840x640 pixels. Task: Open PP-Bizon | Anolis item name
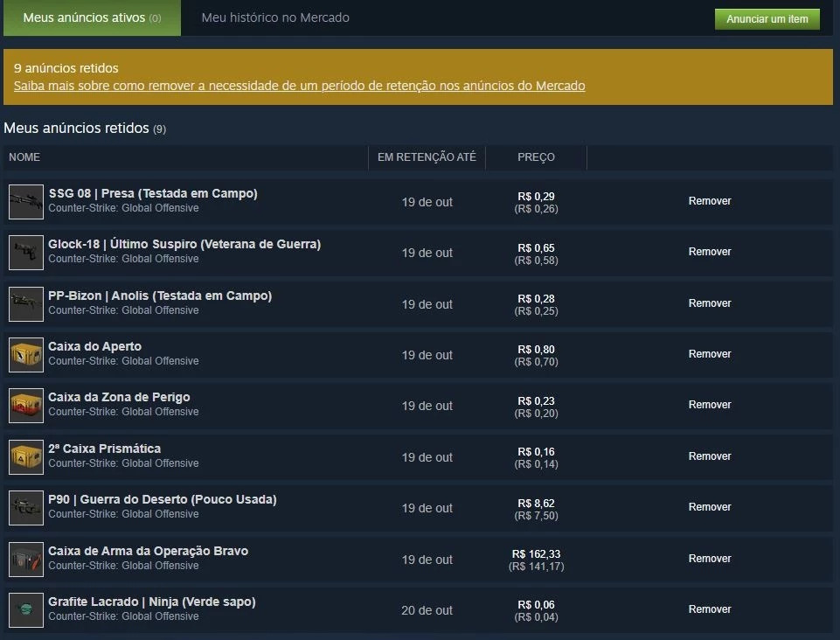tap(160, 296)
